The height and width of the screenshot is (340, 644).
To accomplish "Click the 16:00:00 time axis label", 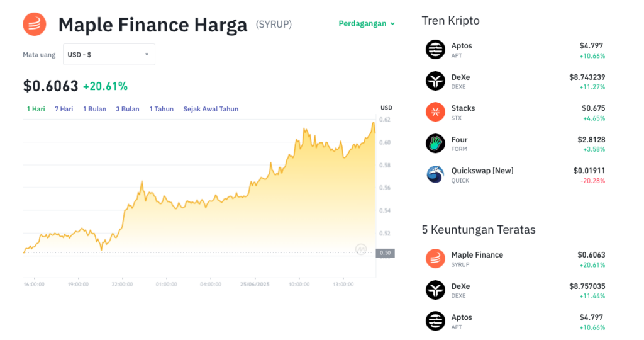I will click(x=34, y=285).
